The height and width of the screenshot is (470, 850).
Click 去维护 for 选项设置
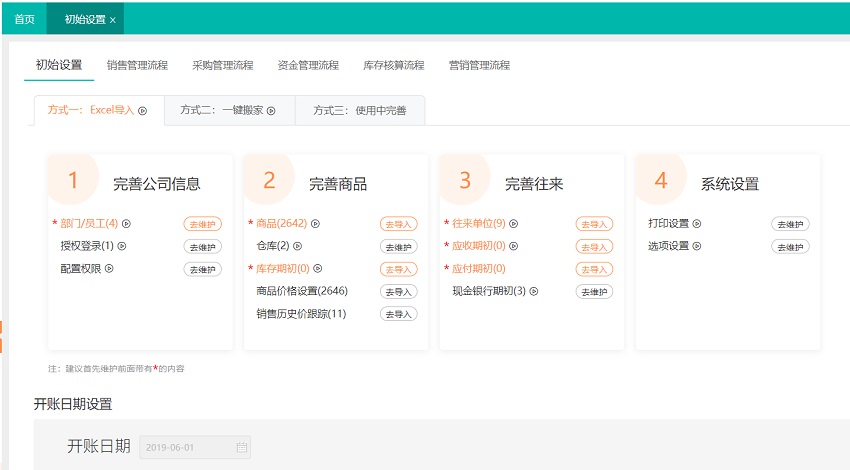(790, 247)
